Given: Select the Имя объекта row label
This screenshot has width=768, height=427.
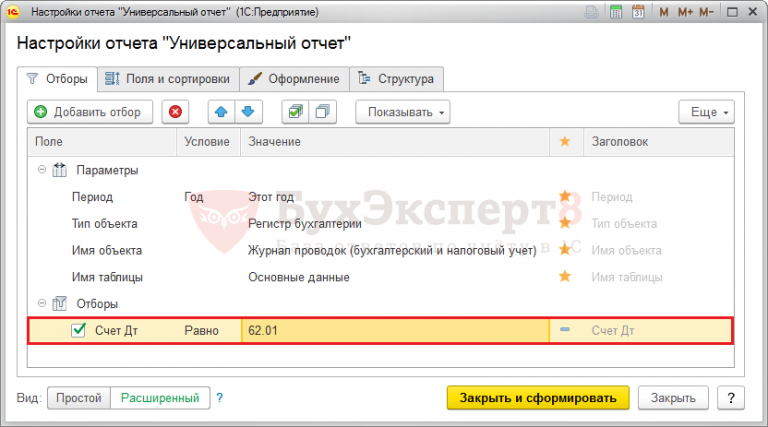Looking at the screenshot, I should (107, 250).
